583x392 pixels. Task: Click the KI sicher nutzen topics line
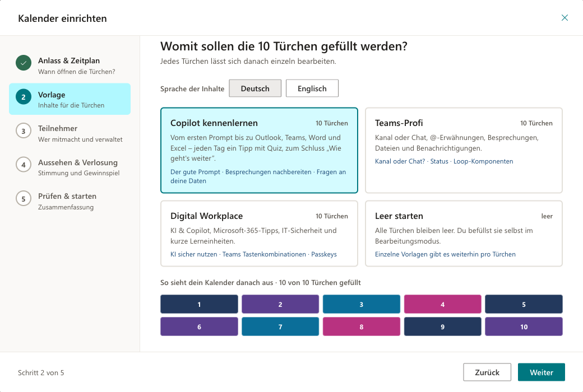(x=253, y=254)
